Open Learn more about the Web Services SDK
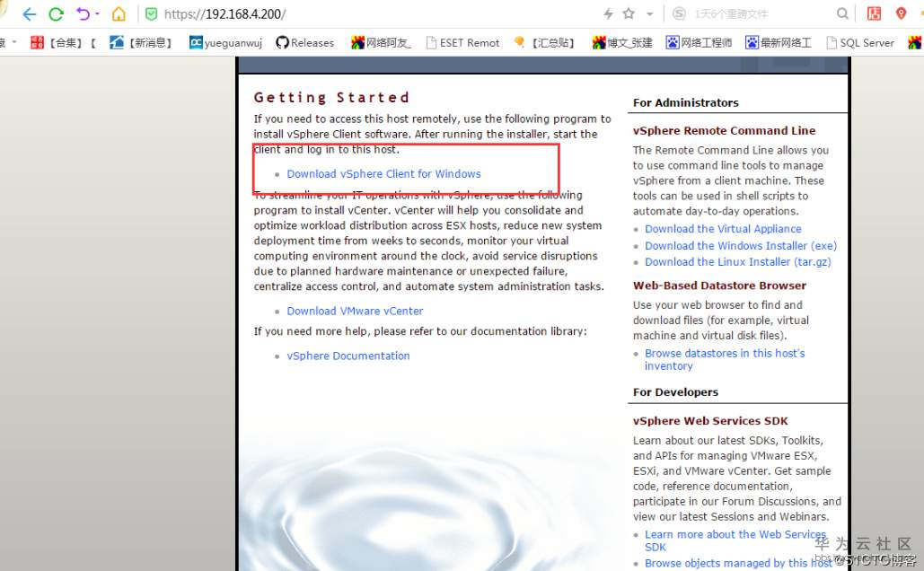The image size is (924, 571). point(735,540)
